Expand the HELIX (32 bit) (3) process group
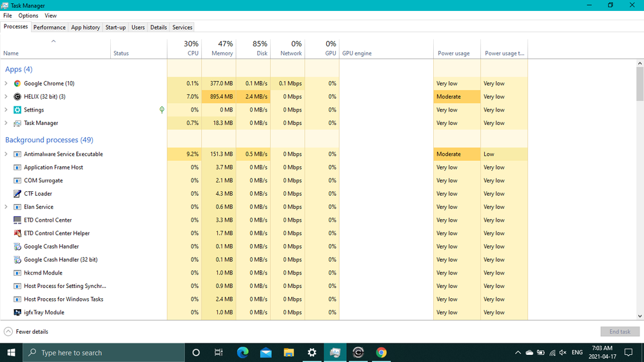 (x=6, y=97)
